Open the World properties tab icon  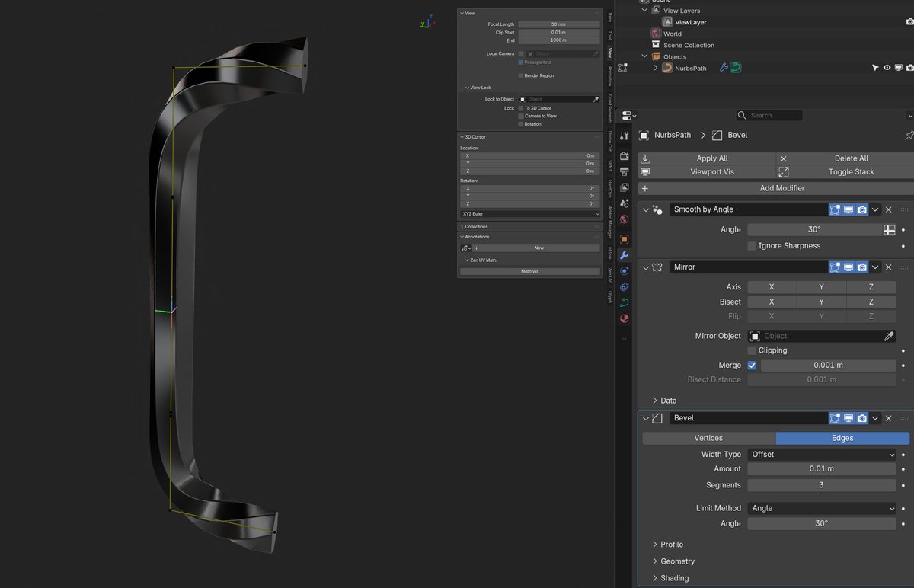[625, 219]
